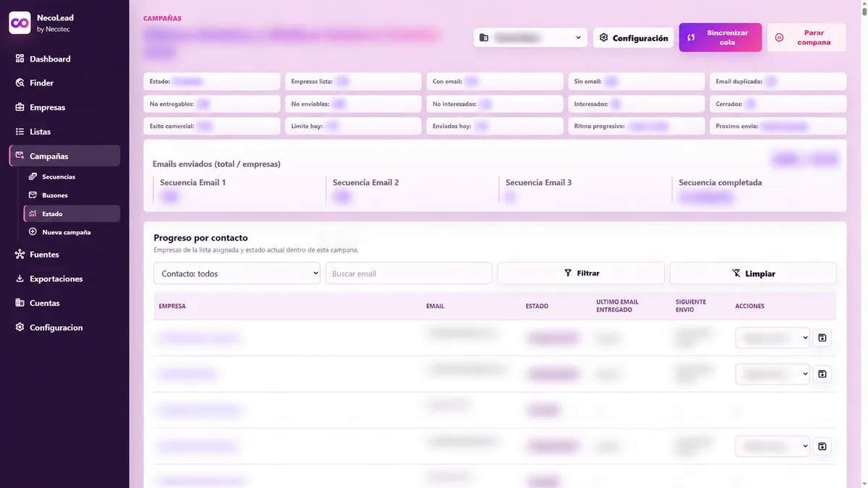
Task: Click the Dashboard grid icon
Action: [x=20, y=59]
